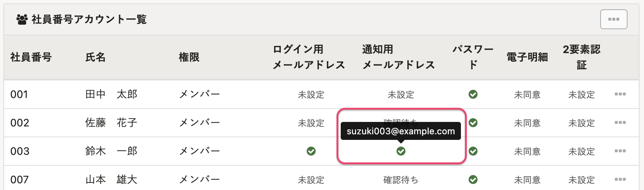
Task: Click 未同意 electronic statement status for employee 001
Action: coord(527,95)
